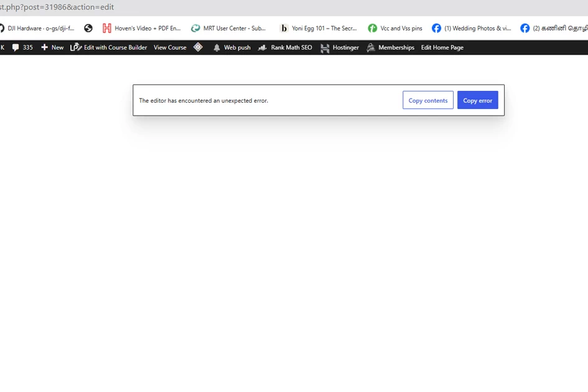Click the green Vcc and Vss favicon
588x392 pixels.
pyautogui.click(x=372, y=28)
